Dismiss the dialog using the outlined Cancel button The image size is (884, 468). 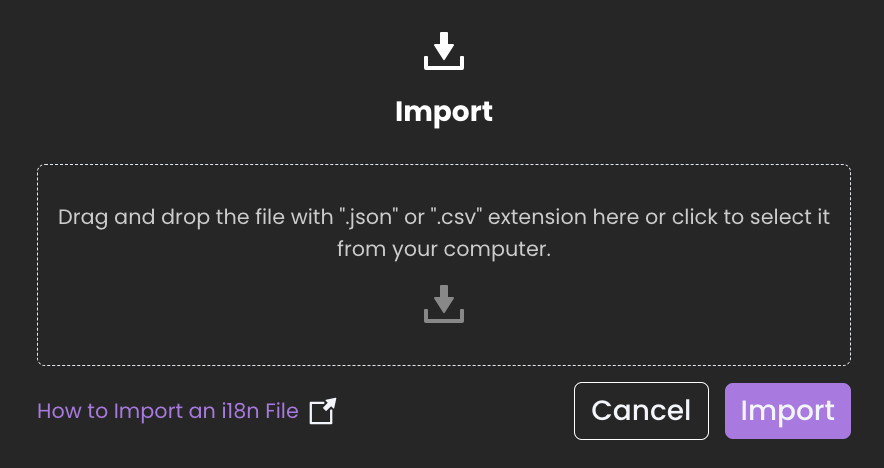tap(641, 411)
